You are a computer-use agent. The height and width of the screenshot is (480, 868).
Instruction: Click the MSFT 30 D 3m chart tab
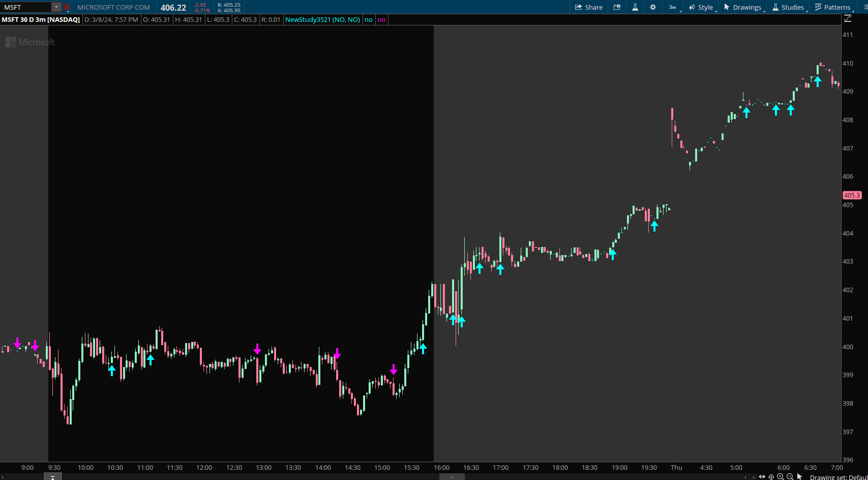(x=41, y=19)
